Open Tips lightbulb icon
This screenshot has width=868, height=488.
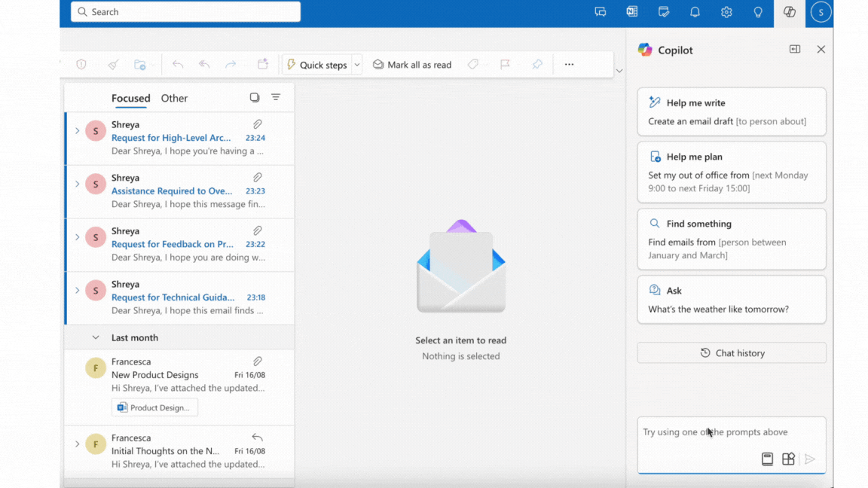tap(758, 11)
